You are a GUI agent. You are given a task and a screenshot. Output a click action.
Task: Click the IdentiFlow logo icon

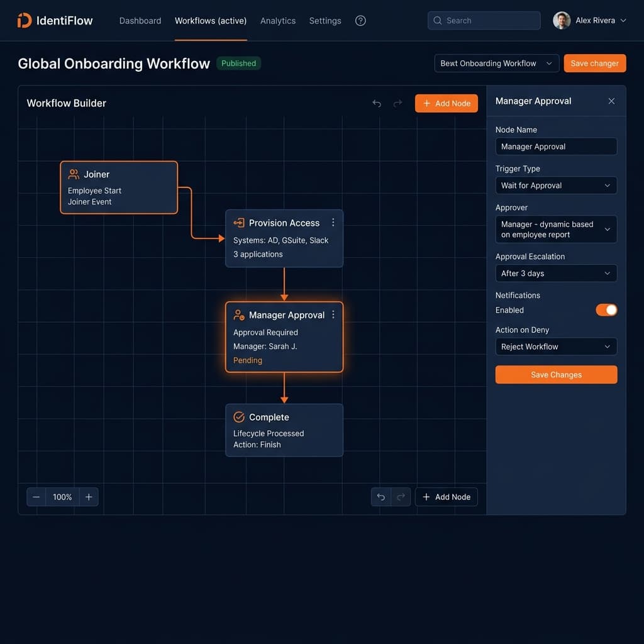(x=24, y=20)
